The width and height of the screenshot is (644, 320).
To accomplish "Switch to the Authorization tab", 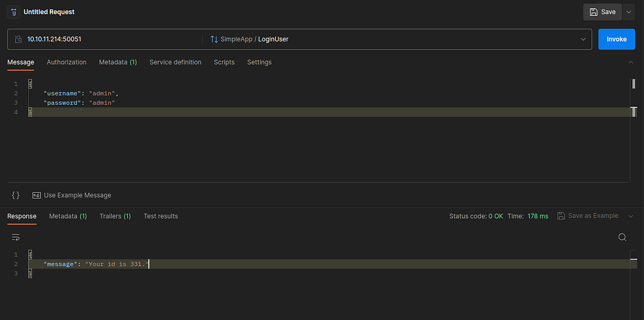I will pyautogui.click(x=67, y=62).
